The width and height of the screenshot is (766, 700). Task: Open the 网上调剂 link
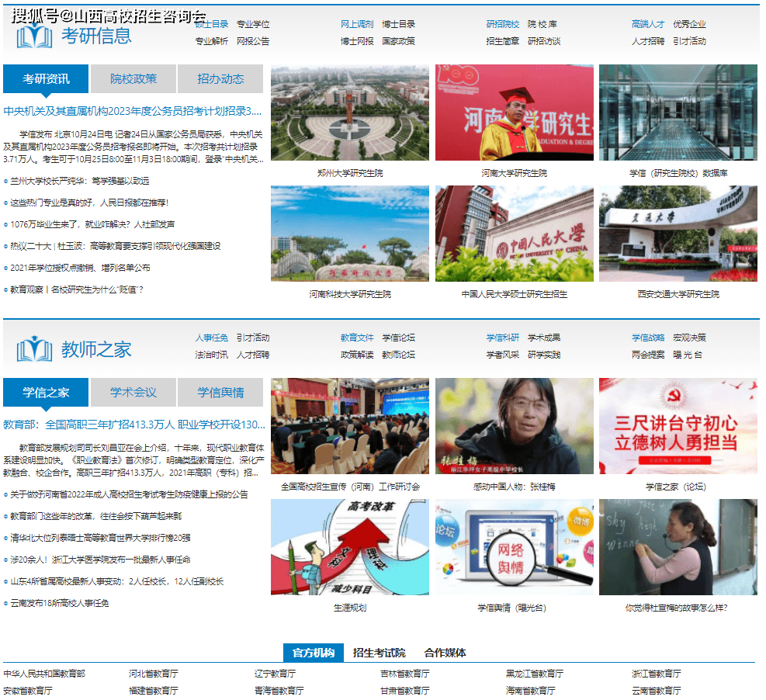coord(357,24)
